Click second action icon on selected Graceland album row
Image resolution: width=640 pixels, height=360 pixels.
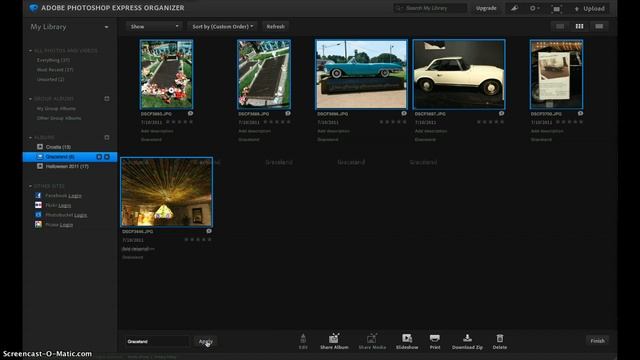click(x=107, y=157)
